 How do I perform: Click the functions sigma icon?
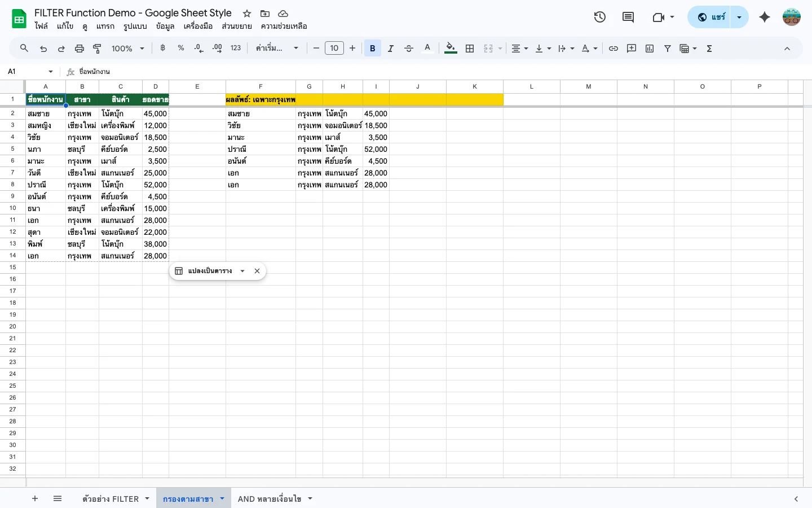709,49
